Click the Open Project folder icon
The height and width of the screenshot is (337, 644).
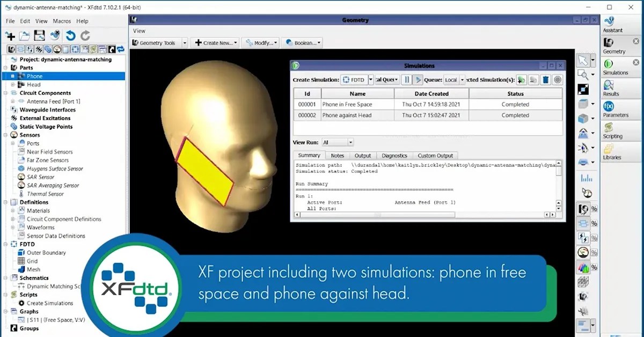click(24, 36)
